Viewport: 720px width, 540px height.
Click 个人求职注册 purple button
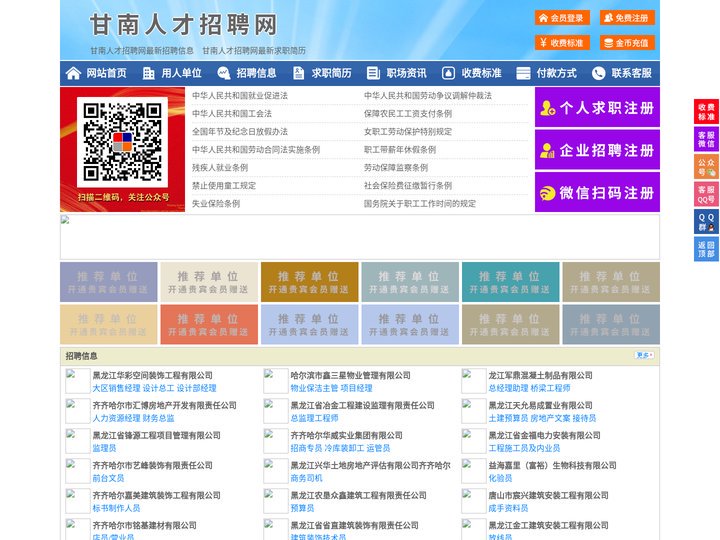pos(597,107)
